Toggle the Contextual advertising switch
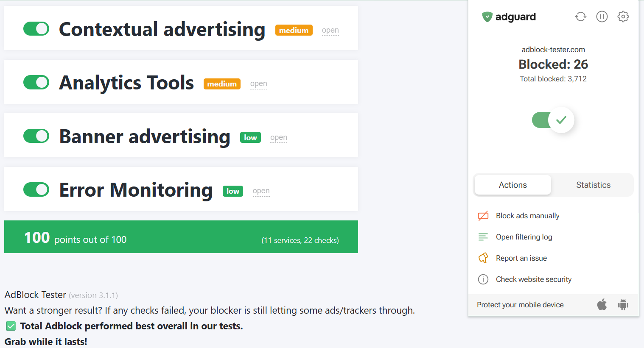Image resolution: width=644 pixels, height=348 pixels. (36, 28)
